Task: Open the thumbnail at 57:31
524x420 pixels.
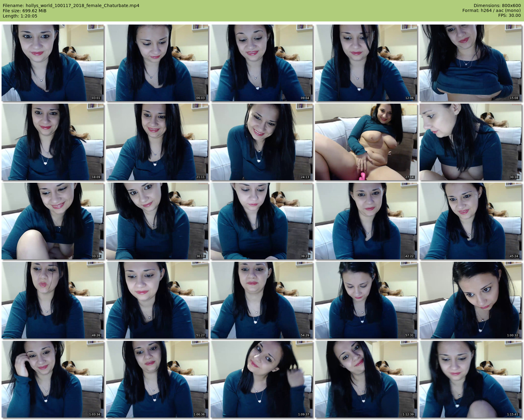Action: 366,300
